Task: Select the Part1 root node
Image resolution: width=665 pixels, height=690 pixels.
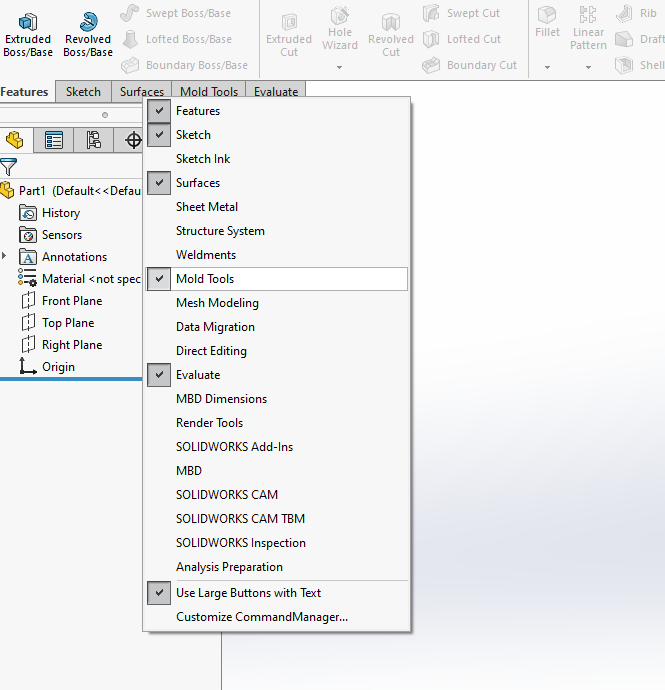Action: coord(71,191)
